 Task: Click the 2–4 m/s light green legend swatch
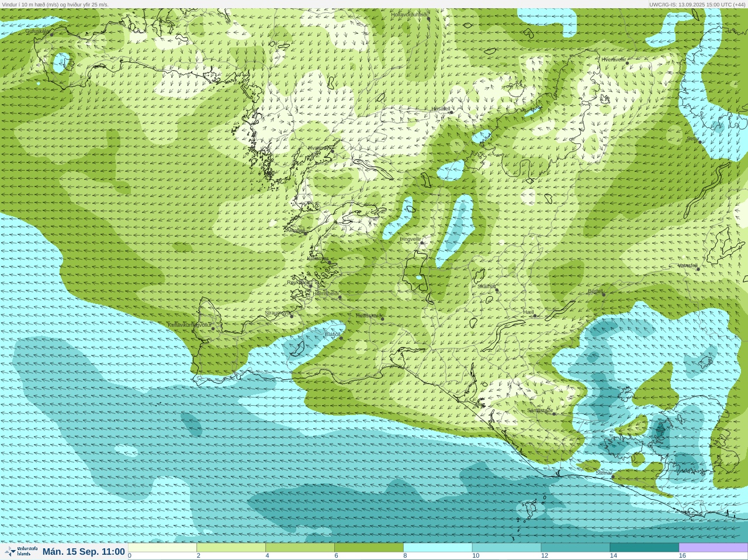tap(231, 548)
